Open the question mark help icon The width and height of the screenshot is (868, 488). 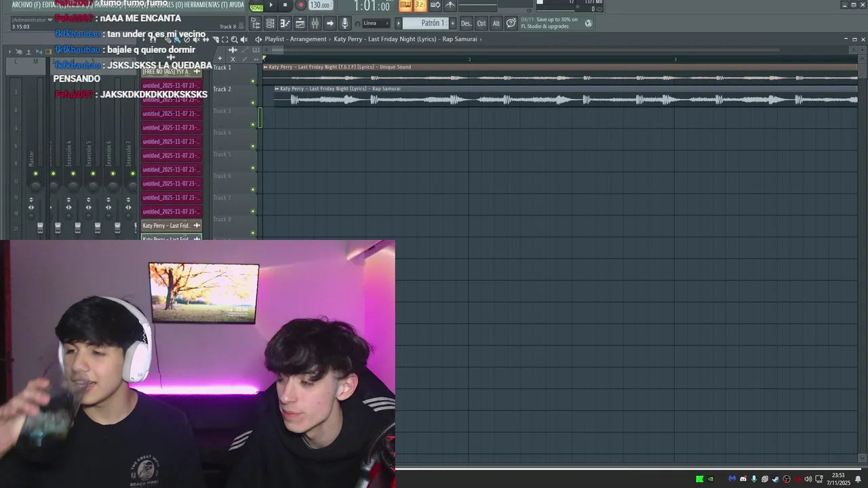(511, 23)
